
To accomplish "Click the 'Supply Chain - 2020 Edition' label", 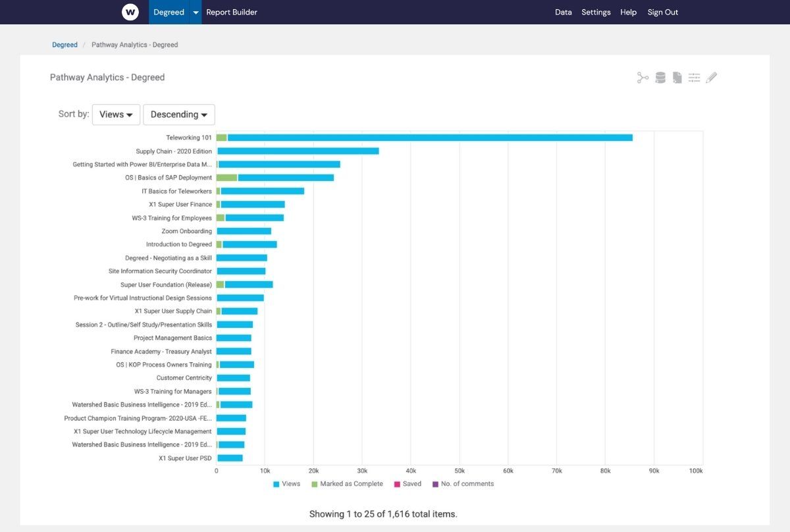I will [x=174, y=151].
